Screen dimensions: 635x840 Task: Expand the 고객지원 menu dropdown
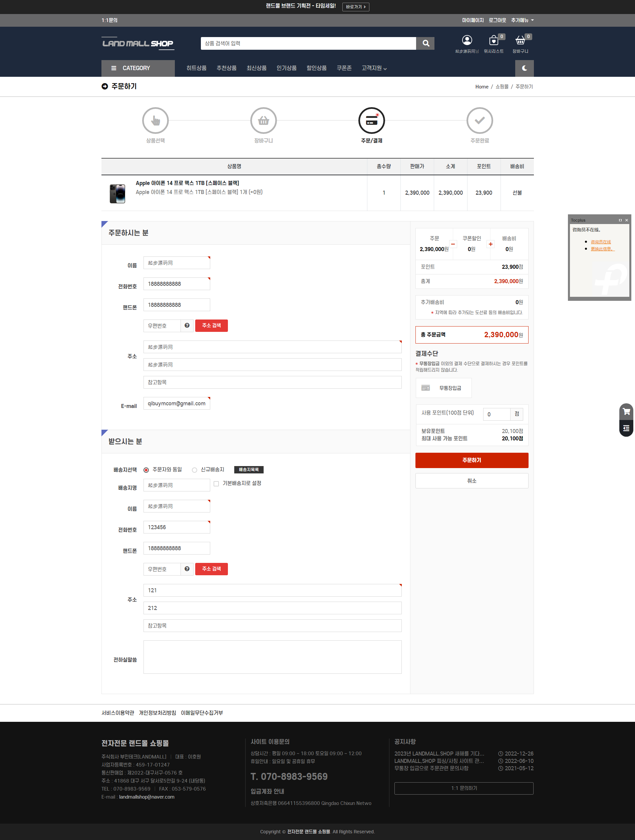coord(374,68)
